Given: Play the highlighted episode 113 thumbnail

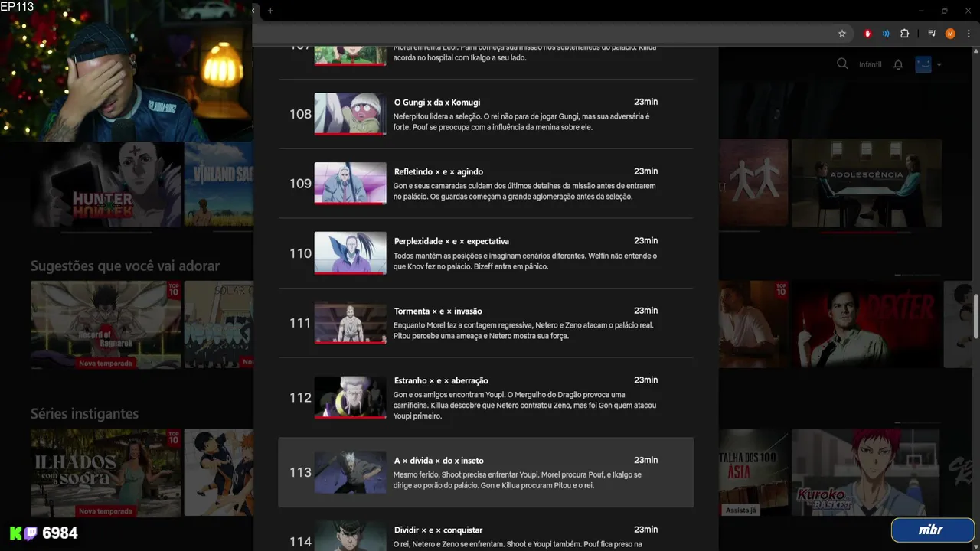Looking at the screenshot, I should [x=350, y=472].
